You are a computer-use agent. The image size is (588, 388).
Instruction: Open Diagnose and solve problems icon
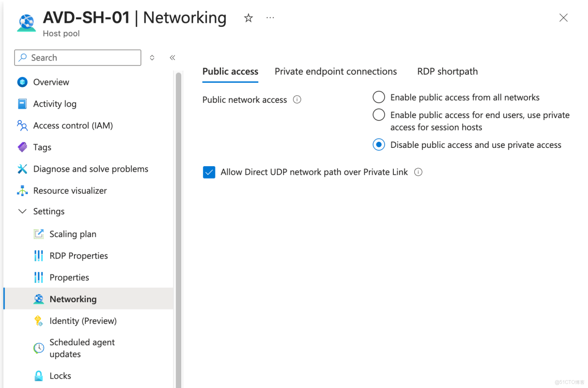coord(22,169)
